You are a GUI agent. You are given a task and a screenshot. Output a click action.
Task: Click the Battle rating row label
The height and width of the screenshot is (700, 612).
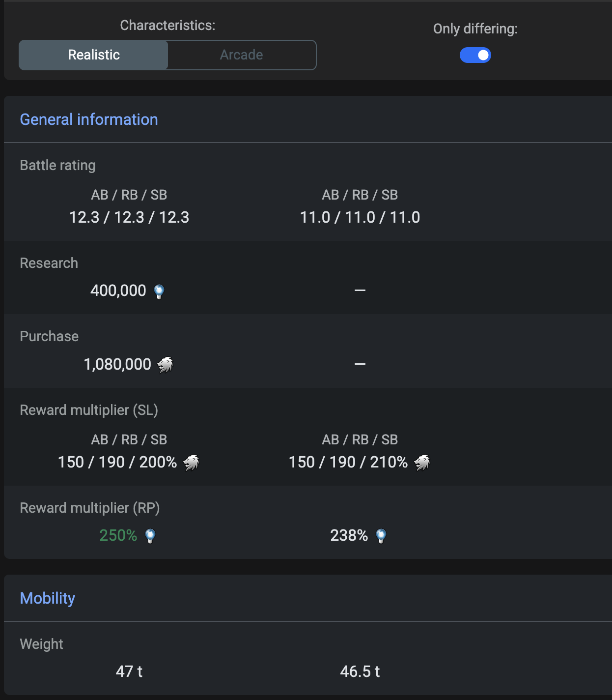point(57,165)
